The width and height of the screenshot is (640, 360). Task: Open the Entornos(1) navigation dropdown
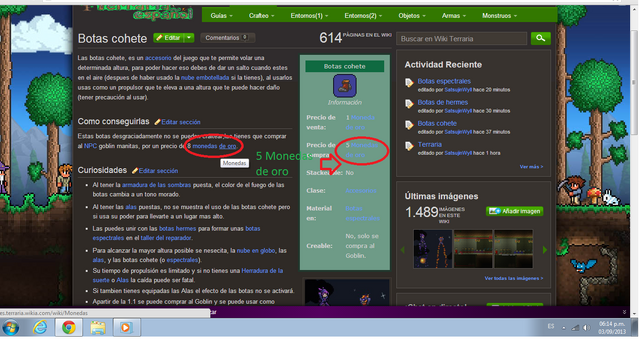pos(309,16)
